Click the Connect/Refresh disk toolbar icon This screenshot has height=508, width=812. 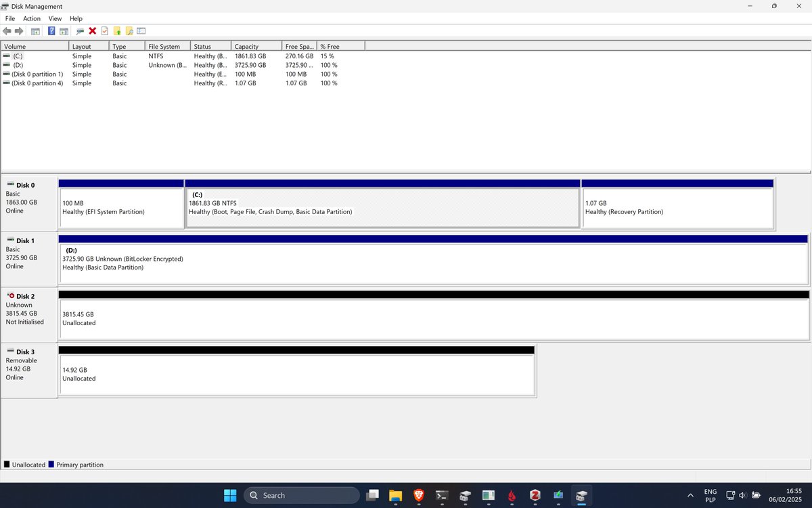pyautogui.click(x=80, y=31)
